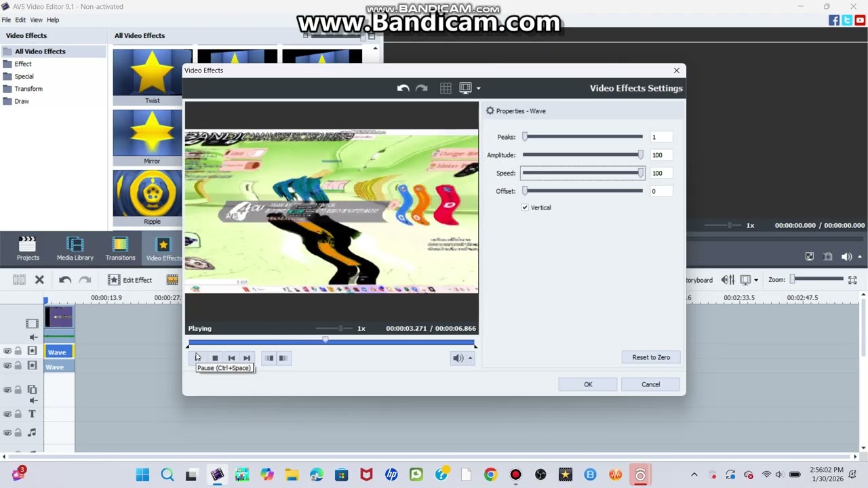This screenshot has height=488, width=868.
Task: Redo in the Video Effects dialog toolbar
Action: [421, 88]
